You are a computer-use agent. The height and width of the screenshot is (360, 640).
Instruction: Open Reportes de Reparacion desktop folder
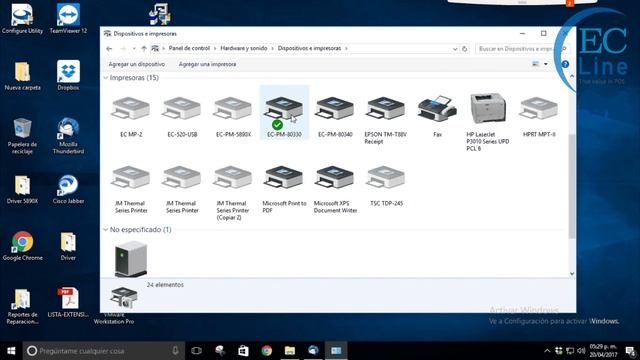(x=22, y=306)
